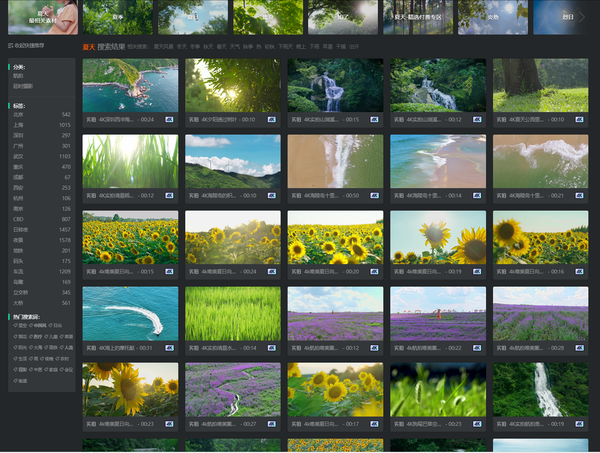600x453 pixels.
Task: Click related search term 下雨天
Action: click(x=285, y=47)
